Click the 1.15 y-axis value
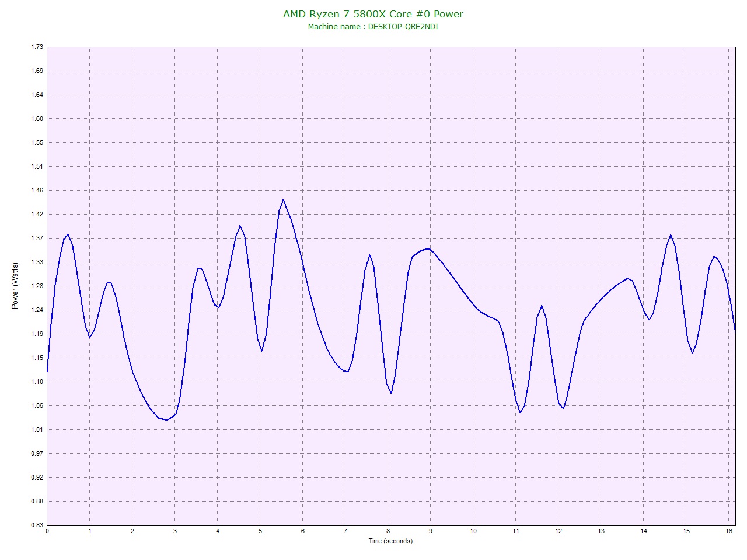Screen dimensions: 747x560 [x=37, y=358]
